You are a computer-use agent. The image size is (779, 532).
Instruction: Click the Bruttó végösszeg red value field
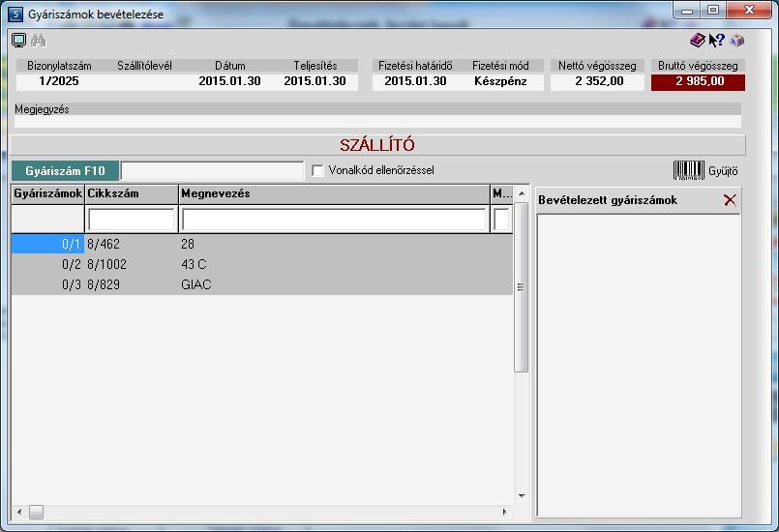coord(698,82)
